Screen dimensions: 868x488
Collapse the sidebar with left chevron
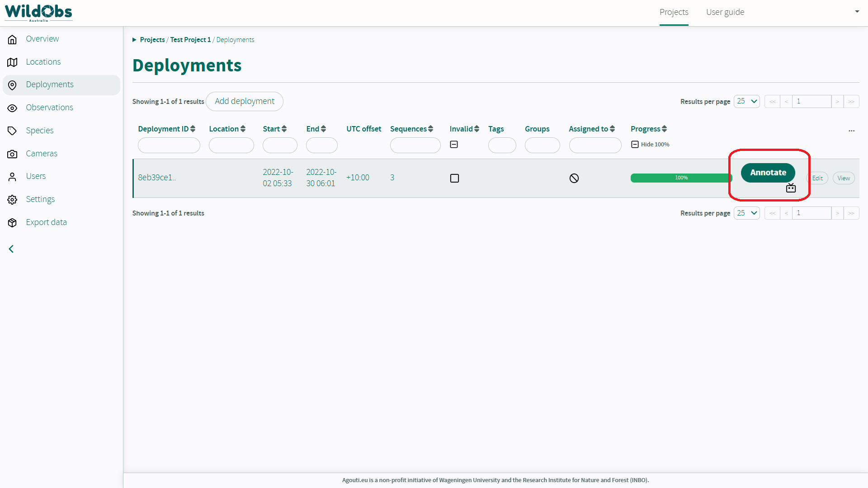[11, 249]
